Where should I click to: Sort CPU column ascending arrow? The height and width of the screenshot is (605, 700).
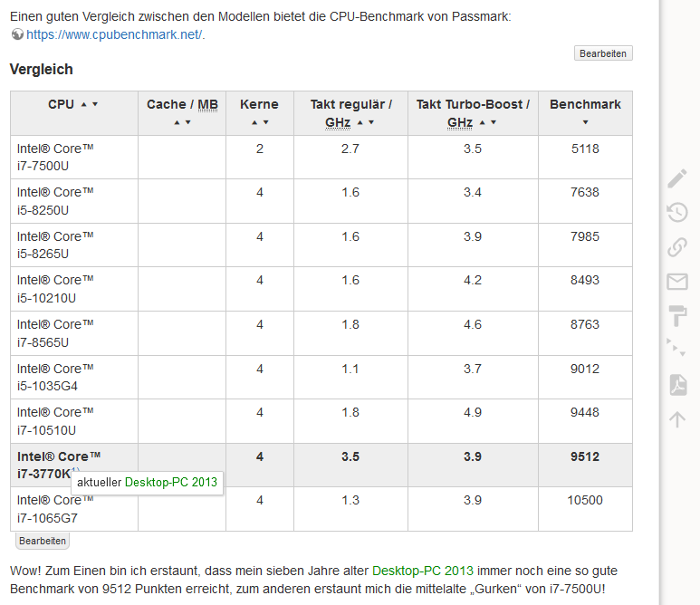[83, 104]
